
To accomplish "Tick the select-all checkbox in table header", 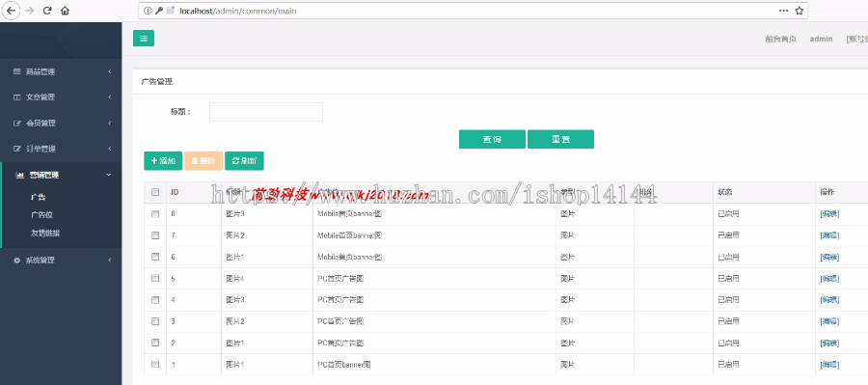I will [155, 192].
